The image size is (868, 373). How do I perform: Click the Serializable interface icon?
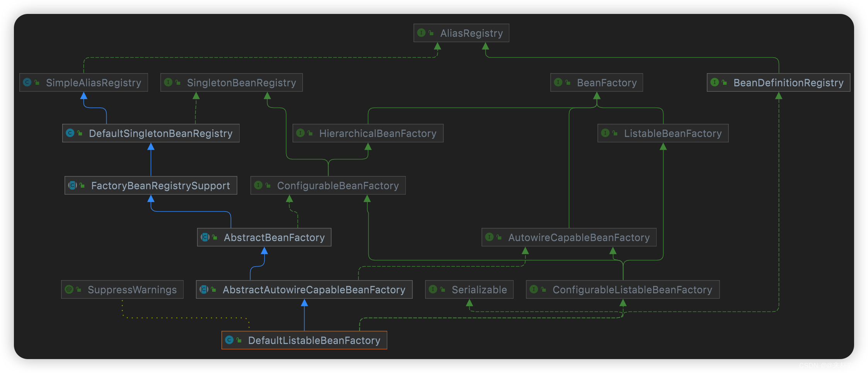pyautogui.click(x=433, y=289)
